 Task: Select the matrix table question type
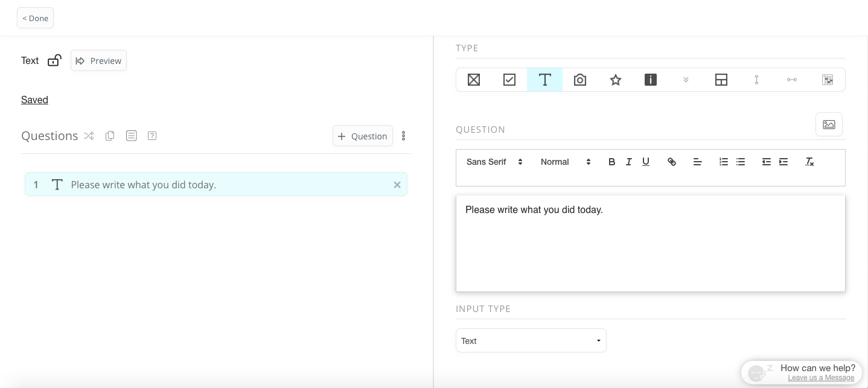point(828,80)
